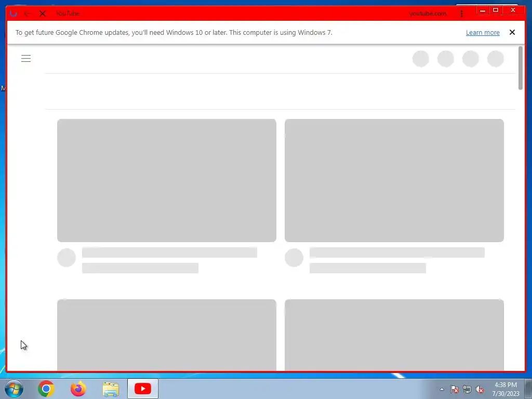Image resolution: width=532 pixels, height=399 pixels.
Task: Click the update notice about Windows 10
Action: coord(174,33)
